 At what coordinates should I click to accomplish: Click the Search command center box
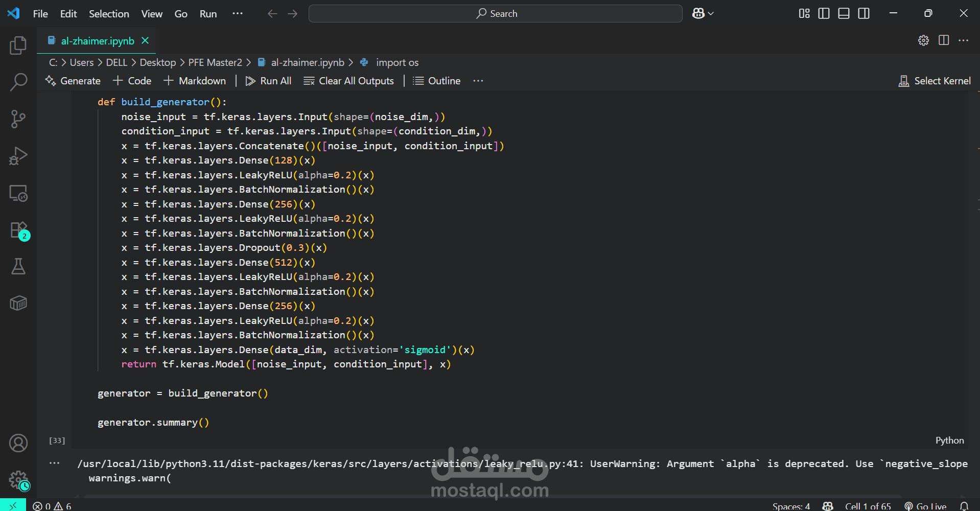click(x=495, y=14)
